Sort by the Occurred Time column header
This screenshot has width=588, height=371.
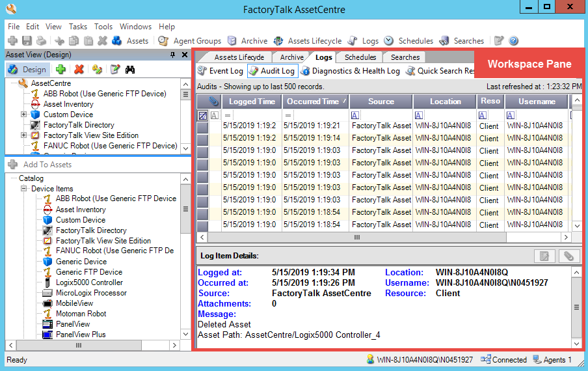[315, 102]
